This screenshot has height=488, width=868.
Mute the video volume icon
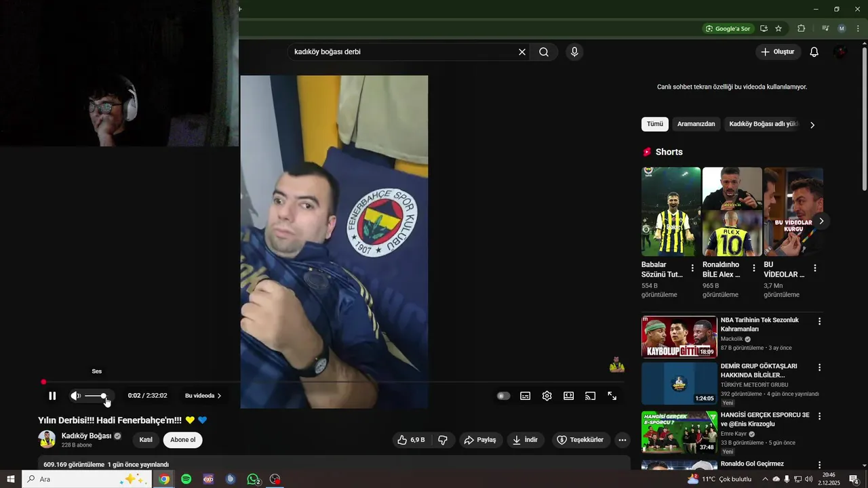click(76, 396)
